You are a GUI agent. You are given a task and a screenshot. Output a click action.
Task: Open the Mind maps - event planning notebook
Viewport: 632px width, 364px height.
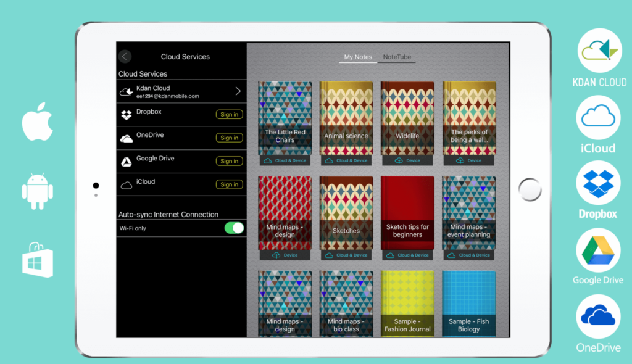tap(469, 213)
